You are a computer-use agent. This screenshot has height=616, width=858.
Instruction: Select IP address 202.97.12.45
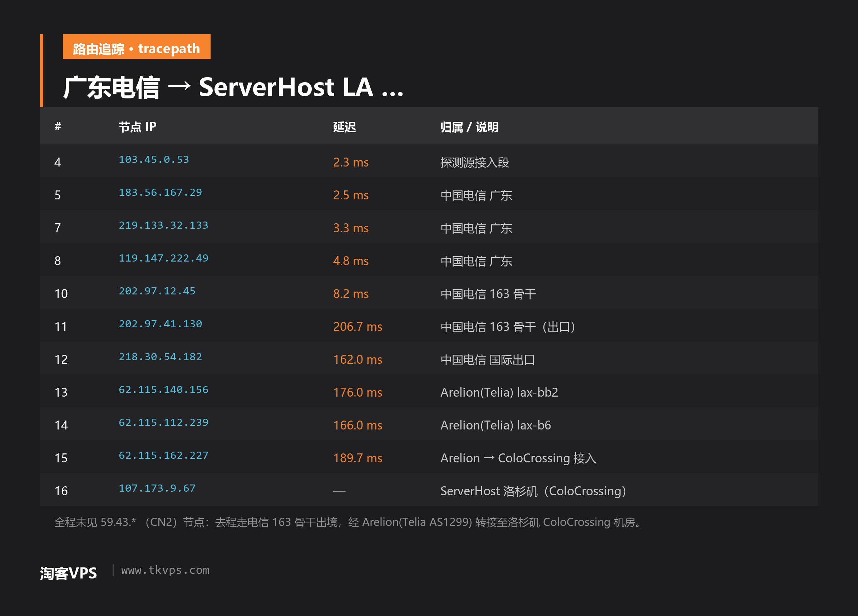click(157, 291)
